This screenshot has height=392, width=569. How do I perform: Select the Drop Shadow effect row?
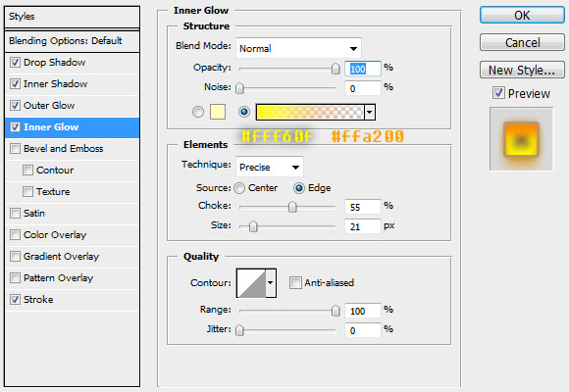tap(72, 63)
